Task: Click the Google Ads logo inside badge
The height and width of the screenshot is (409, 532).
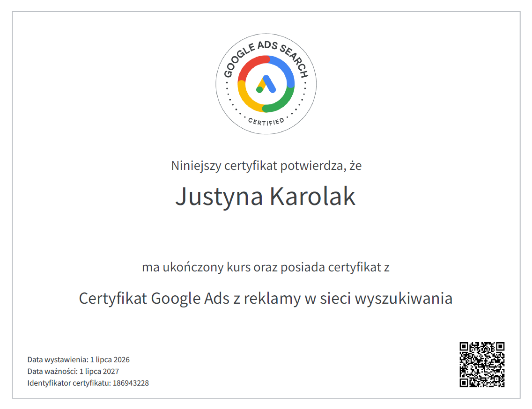Action: point(266,84)
